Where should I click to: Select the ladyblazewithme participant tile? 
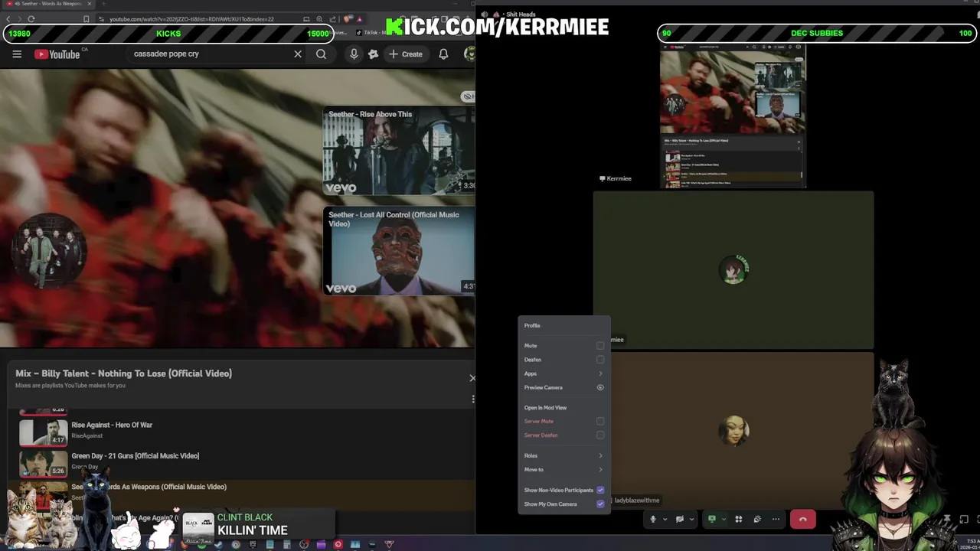tap(733, 430)
